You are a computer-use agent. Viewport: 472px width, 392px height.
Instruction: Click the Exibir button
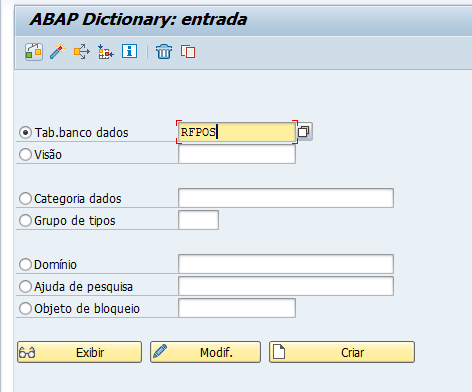point(79,352)
